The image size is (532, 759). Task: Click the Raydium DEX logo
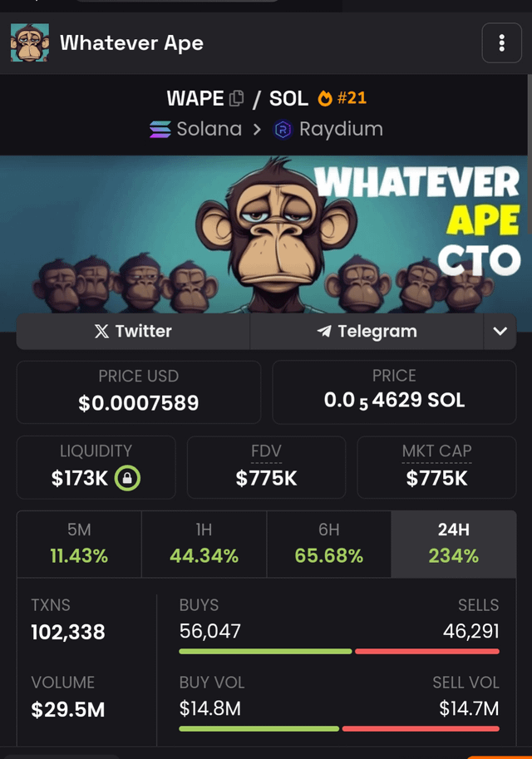[x=283, y=129]
